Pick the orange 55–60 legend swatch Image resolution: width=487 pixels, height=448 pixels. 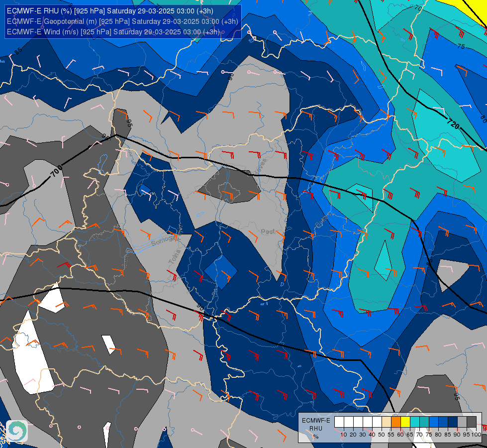396,422
